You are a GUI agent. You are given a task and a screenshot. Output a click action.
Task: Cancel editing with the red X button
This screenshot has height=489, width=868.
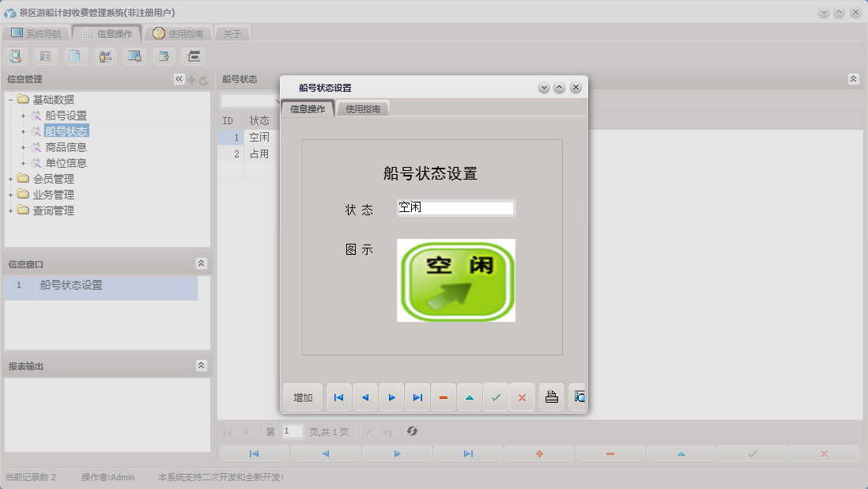pos(522,396)
